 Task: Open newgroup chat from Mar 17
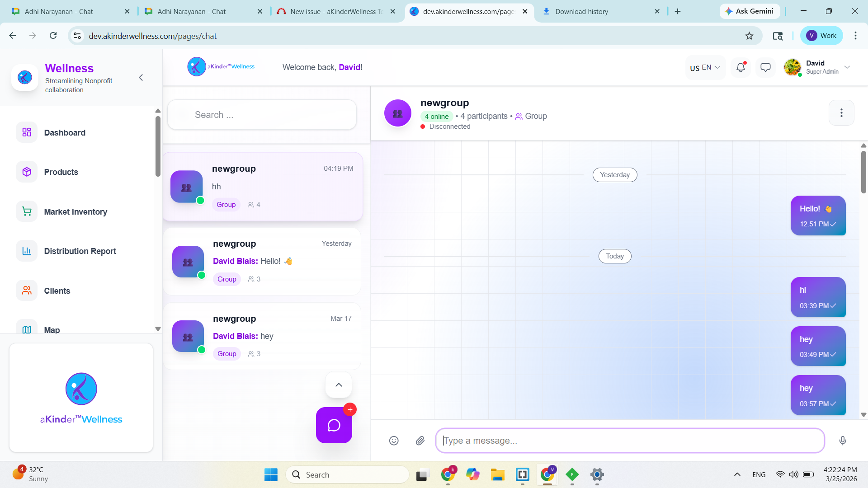[262, 336]
